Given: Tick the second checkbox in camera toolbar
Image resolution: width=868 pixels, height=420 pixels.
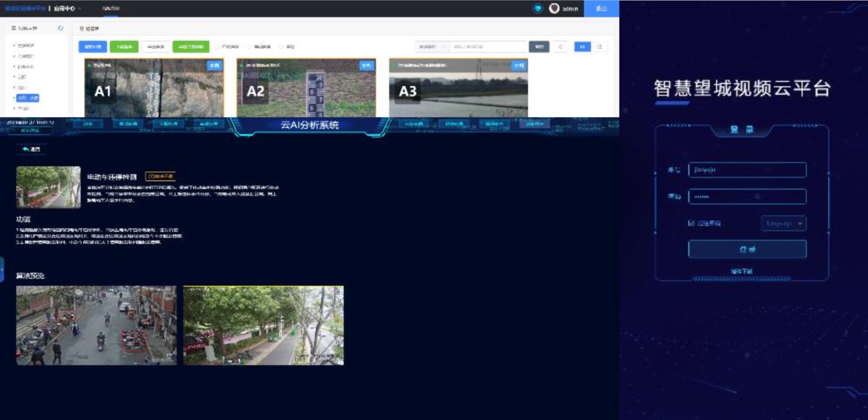Looking at the screenshot, I should [x=250, y=47].
